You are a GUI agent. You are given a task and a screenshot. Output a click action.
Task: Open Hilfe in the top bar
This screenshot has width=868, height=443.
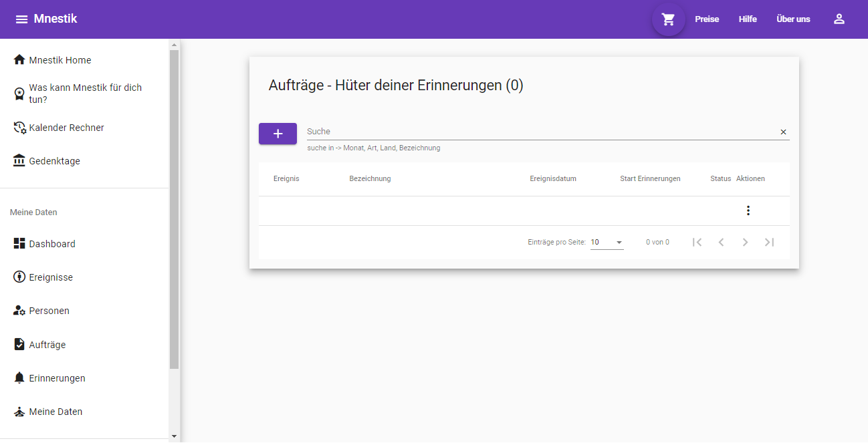coord(748,19)
